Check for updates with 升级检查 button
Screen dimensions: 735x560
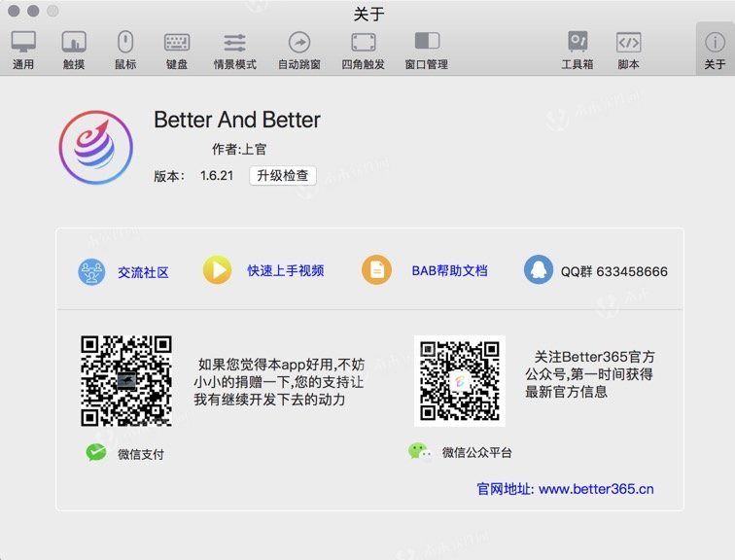click(x=283, y=176)
